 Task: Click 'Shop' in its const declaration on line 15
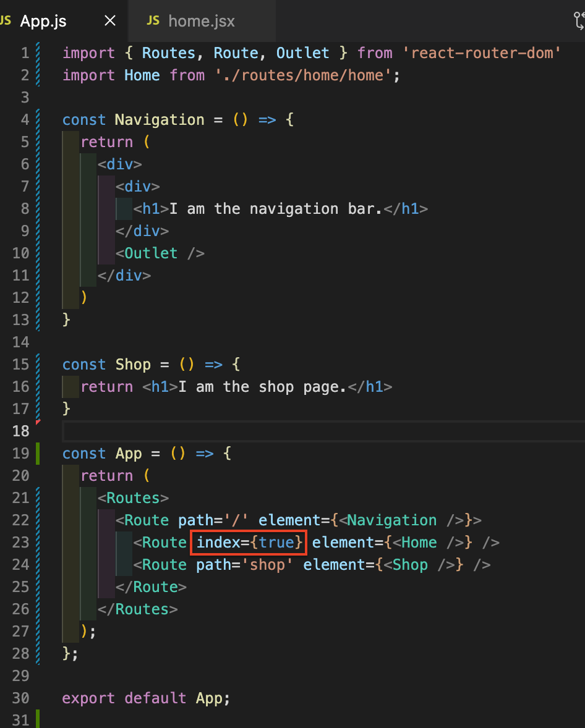133,365
